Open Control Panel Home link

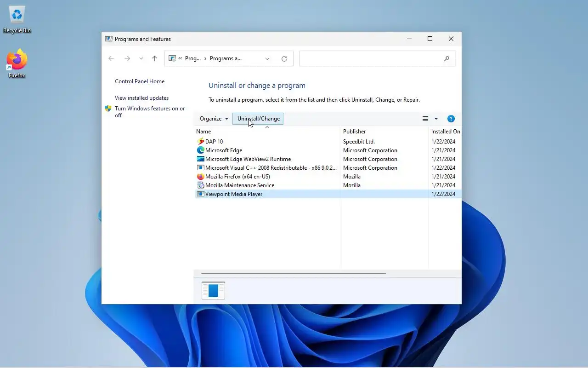140,81
